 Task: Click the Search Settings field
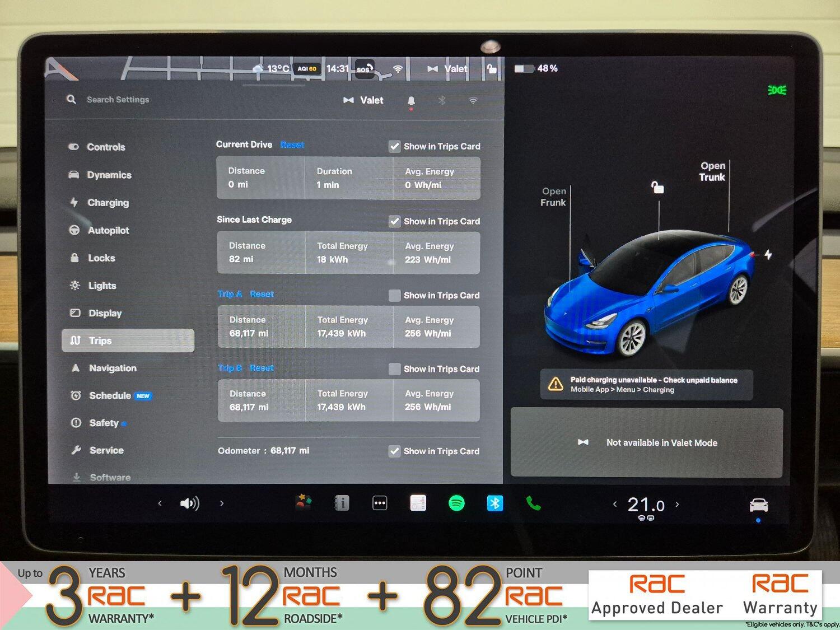click(118, 100)
